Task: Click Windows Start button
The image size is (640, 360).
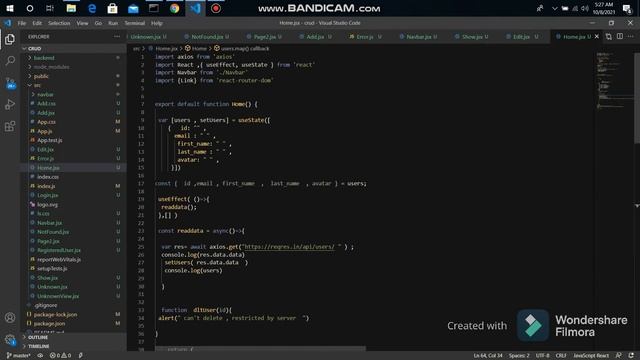Action: pyautogui.click(x=10, y=8)
